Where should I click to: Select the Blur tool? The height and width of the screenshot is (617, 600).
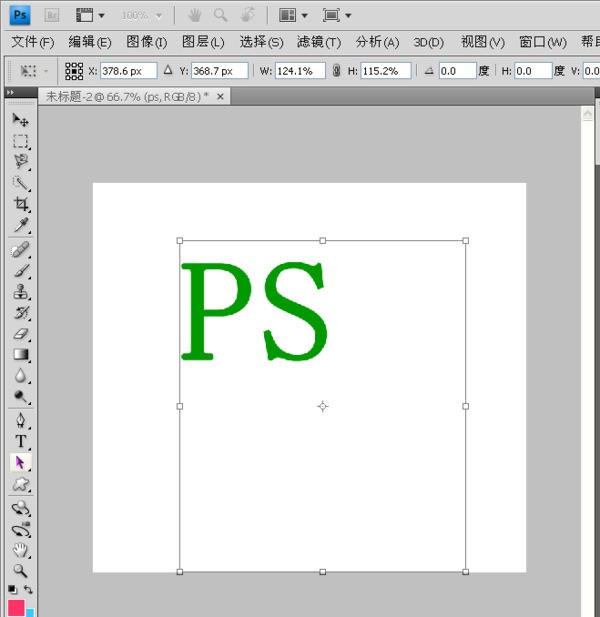(x=20, y=376)
